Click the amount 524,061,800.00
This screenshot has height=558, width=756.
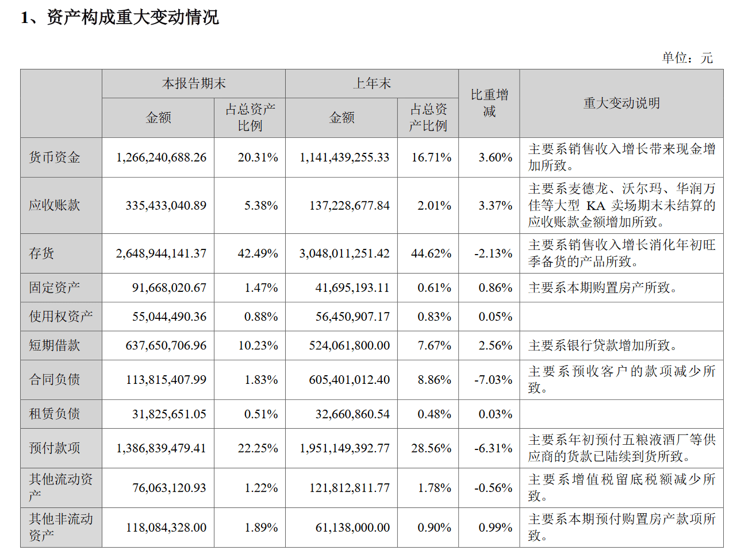(x=350, y=345)
